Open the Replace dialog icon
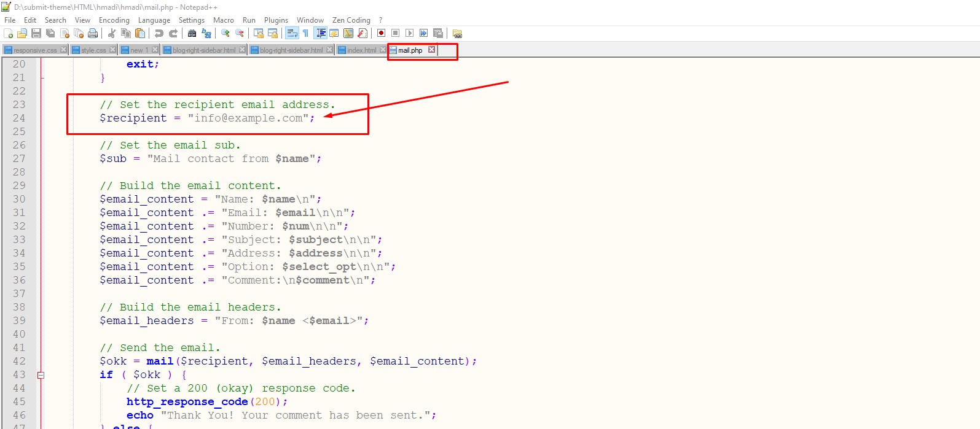This screenshot has height=429, width=980. pos(206,33)
